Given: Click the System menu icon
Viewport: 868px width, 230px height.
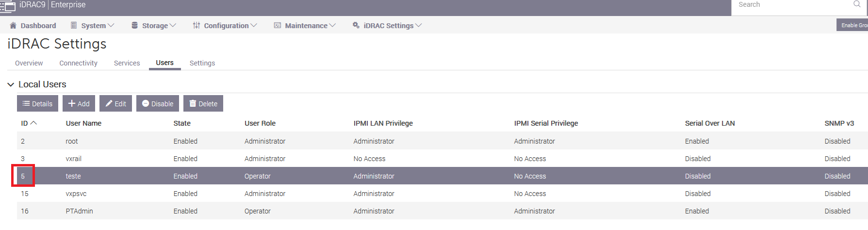Looking at the screenshot, I should click(x=74, y=26).
